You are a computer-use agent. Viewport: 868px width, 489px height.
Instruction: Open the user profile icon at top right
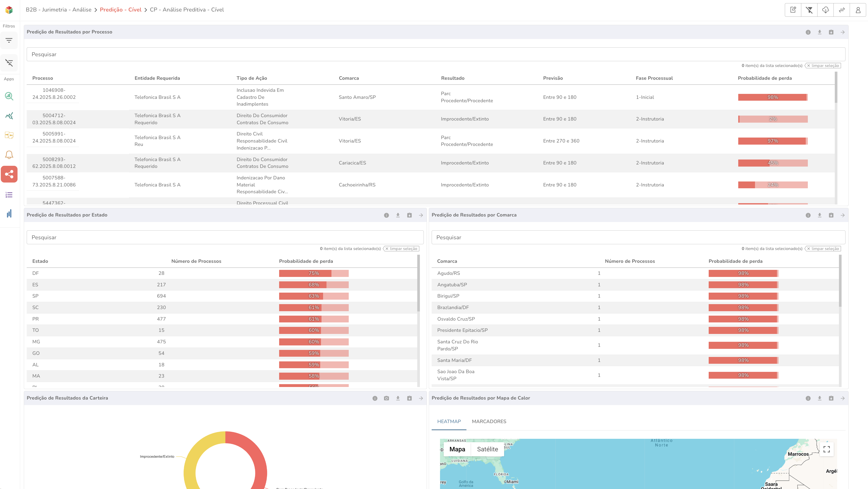coord(858,10)
